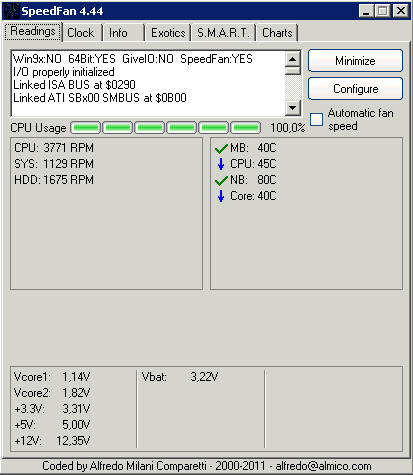Image resolution: width=413 pixels, height=475 pixels.
Task: Open the Clock tab
Action: tap(82, 33)
